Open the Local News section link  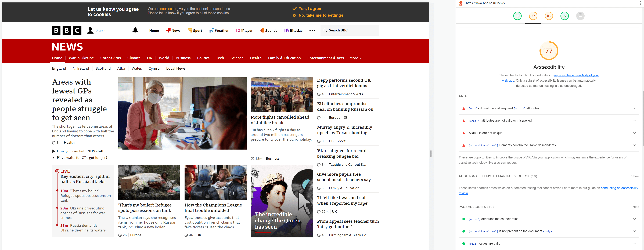coord(176,68)
